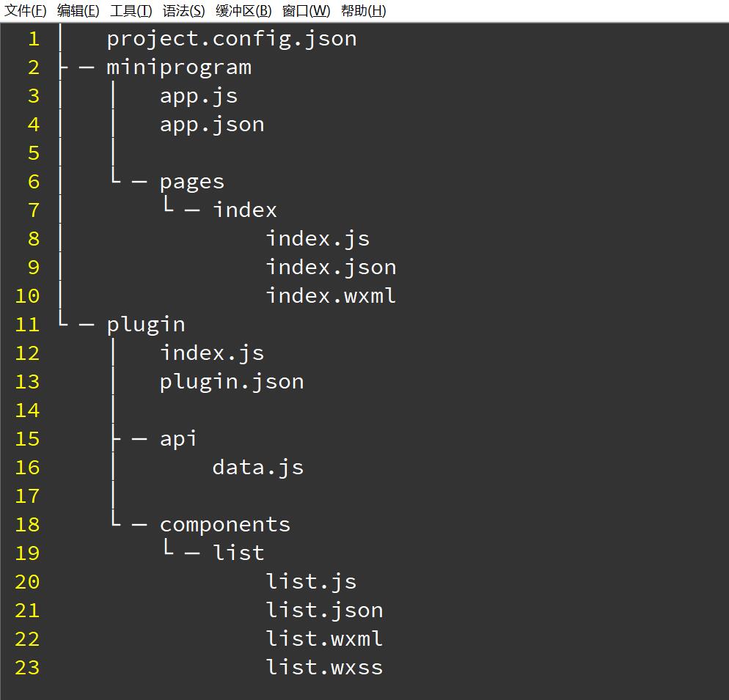Click the app.js text on line 3
The height and width of the screenshot is (700, 729).
[x=199, y=96]
